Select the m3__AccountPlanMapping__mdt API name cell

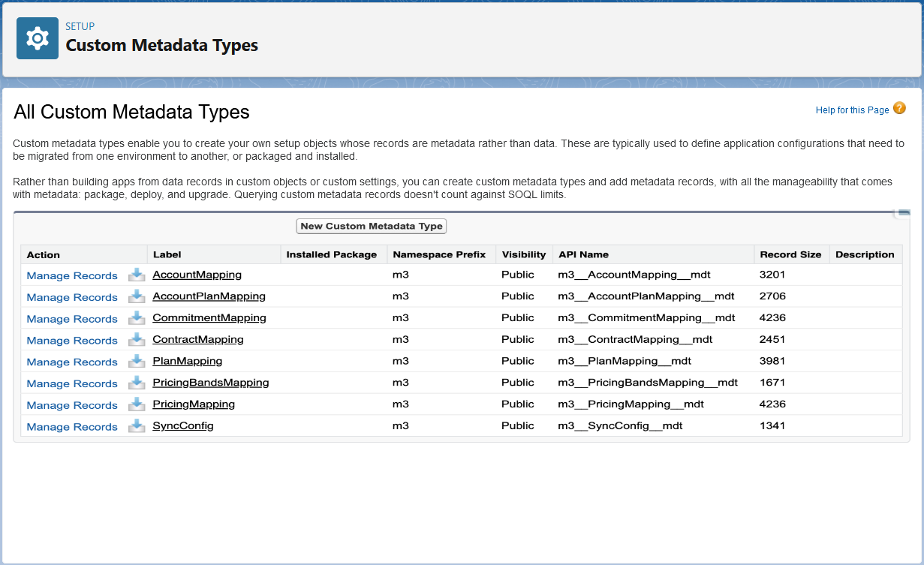click(646, 296)
